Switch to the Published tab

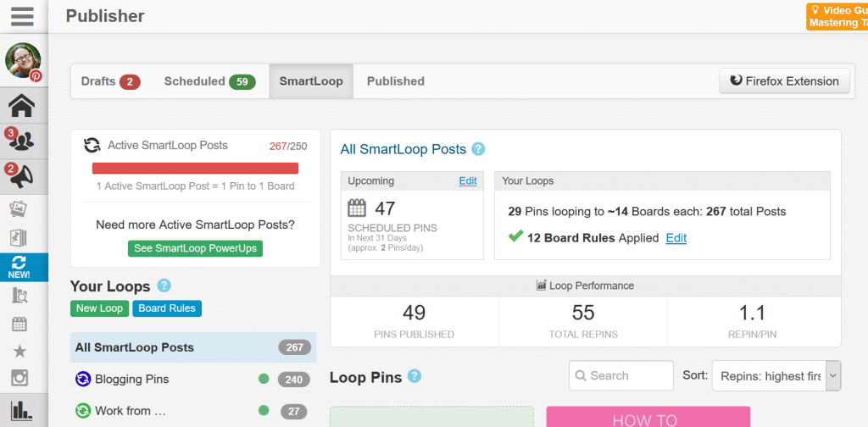point(395,81)
